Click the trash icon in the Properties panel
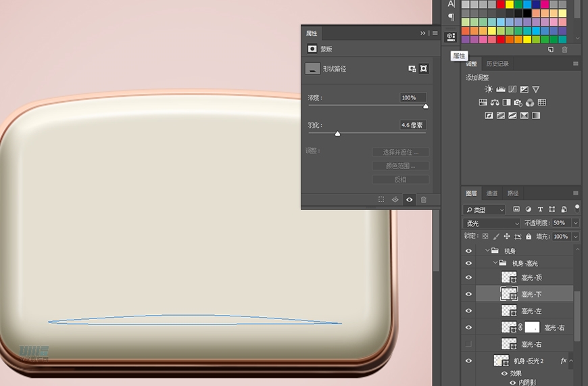Viewport: 588px width, 386px height. [x=424, y=199]
